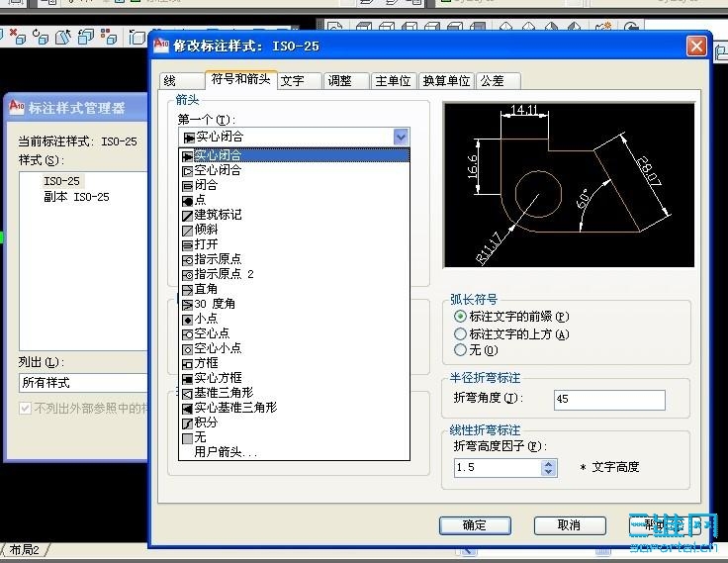Select the 点 arrowhead option
The image size is (728, 563).
pos(294,200)
